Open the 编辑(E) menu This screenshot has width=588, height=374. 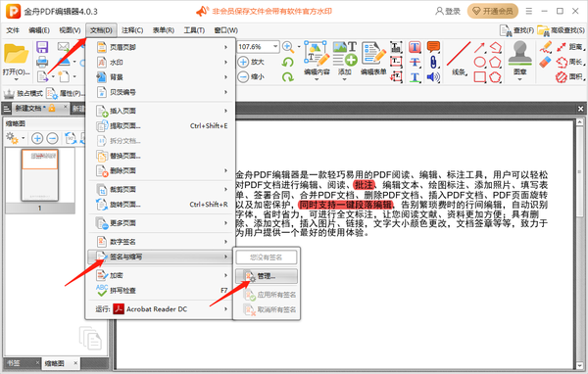pos(39,30)
